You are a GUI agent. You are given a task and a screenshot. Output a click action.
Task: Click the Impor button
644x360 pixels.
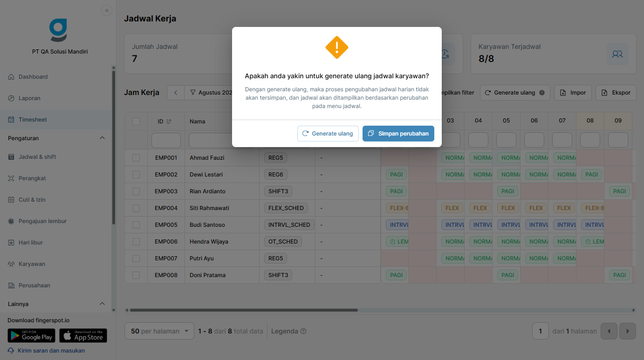tap(573, 93)
